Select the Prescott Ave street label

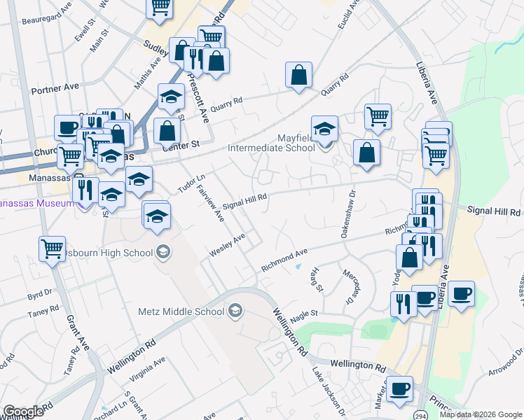(198, 98)
